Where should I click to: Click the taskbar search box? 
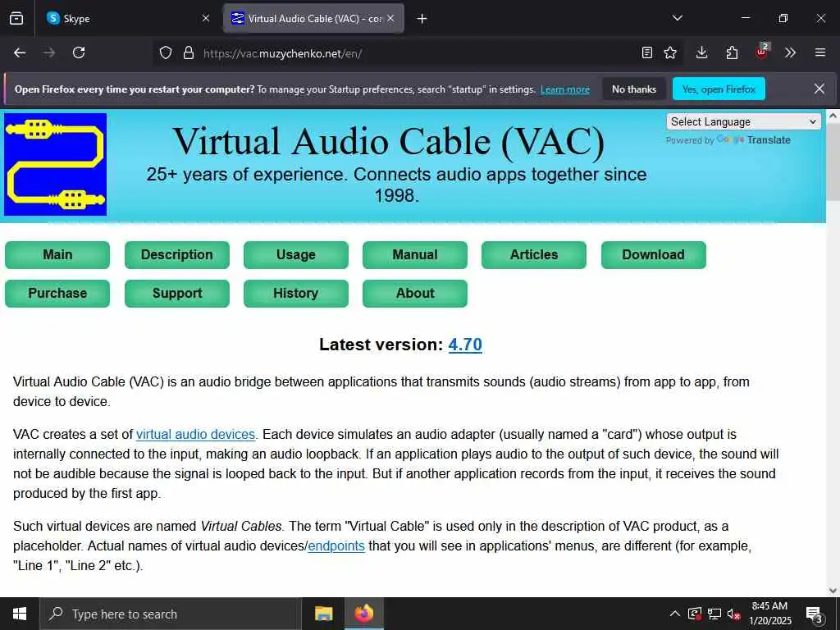[x=171, y=614]
